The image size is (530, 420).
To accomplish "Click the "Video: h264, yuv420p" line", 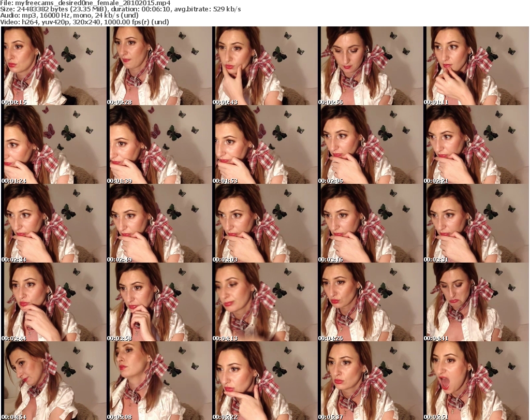I will pyautogui.click(x=84, y=22).
